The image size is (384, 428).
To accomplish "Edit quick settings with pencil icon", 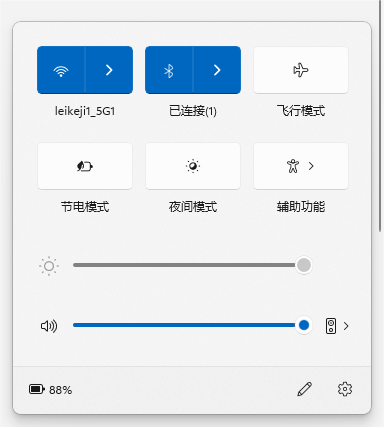I will [304, 389].
